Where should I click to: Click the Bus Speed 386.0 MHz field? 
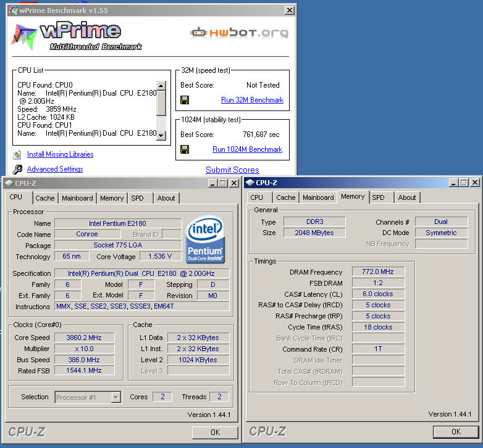point(85,360)
